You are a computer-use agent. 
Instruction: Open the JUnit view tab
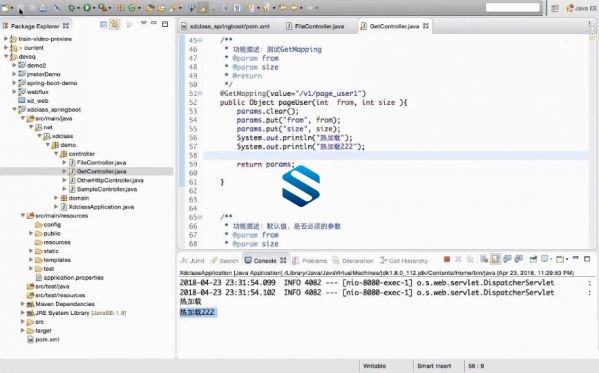point(193,261)
